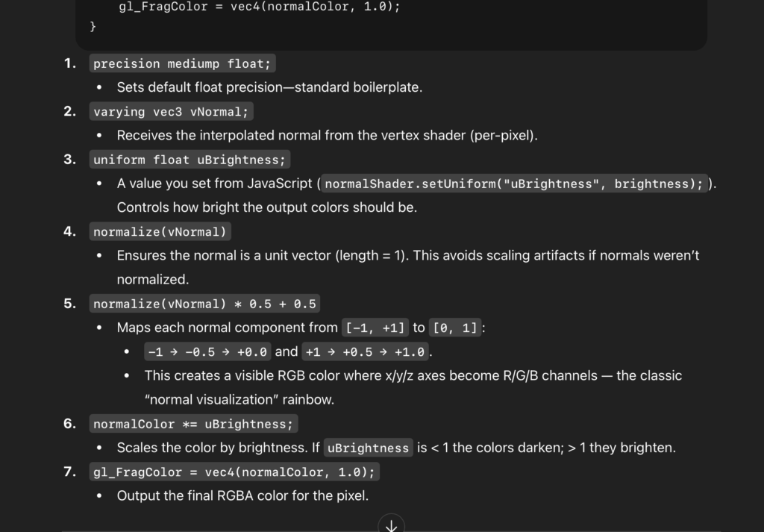Click the "Sets default float precision" bullet text
This screenshot has width=764, height=532.
(x=269, y=87)
